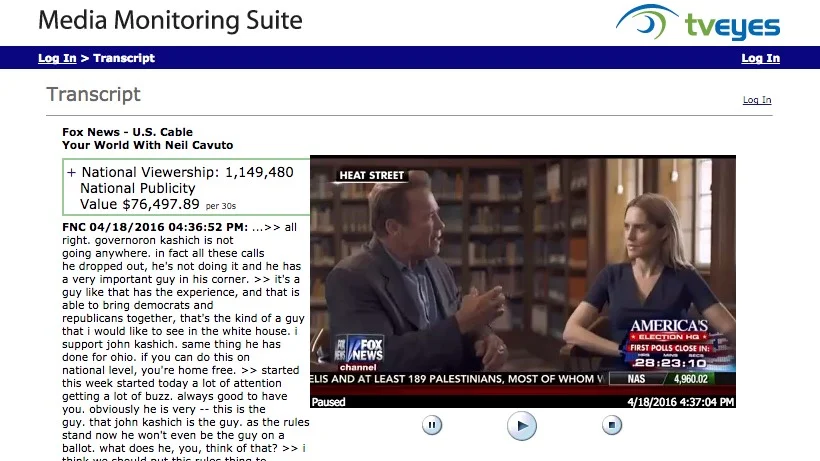Image resolution: width=820 pixels, height=461 pixels.
Task: Click the Transcript page heading
Action: (x=94, y=95)
